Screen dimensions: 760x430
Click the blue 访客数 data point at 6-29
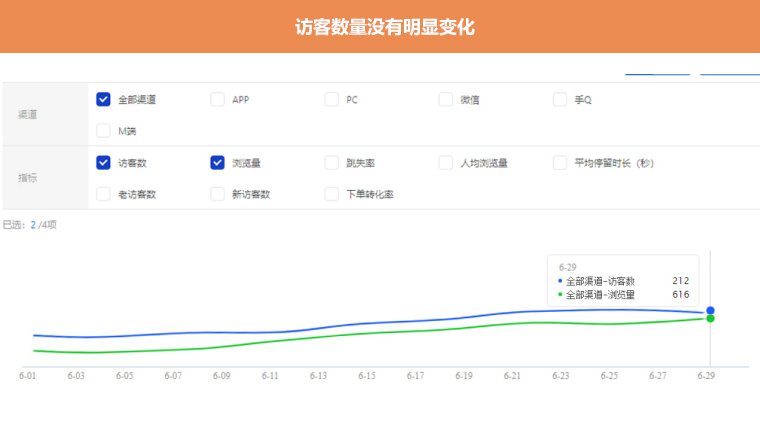coord(710,311)
